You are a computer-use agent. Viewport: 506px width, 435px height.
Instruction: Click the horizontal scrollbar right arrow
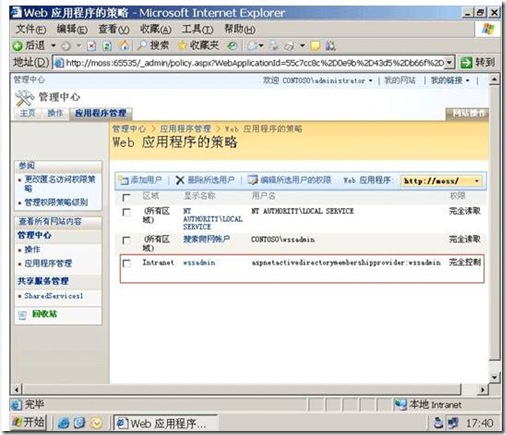click(482, 389)
